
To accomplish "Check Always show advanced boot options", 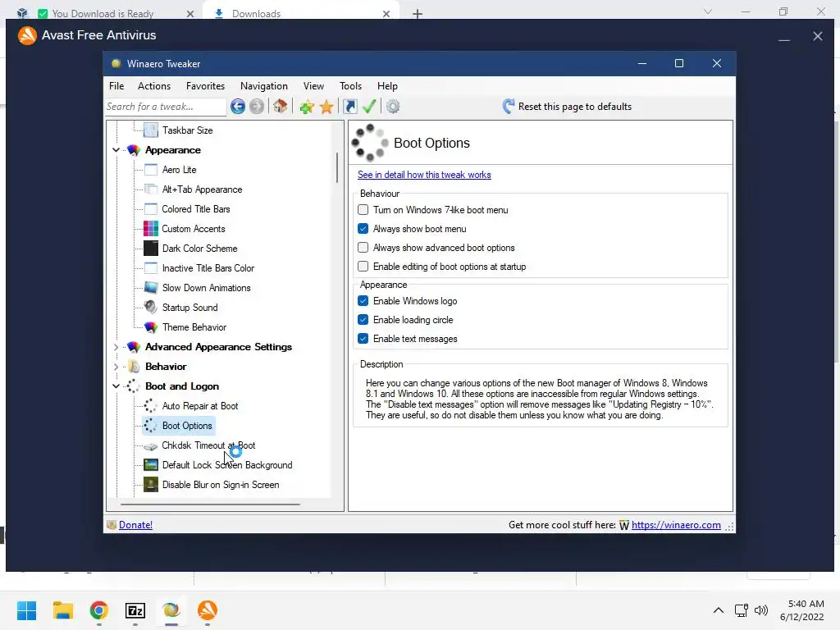I will click(x=363, y=248).
